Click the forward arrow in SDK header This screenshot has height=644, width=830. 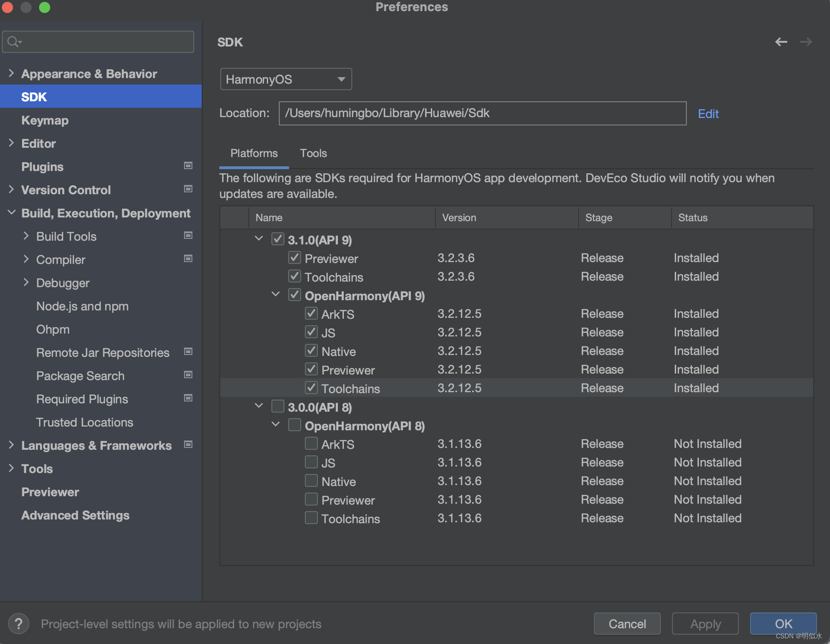click(806, 42)
